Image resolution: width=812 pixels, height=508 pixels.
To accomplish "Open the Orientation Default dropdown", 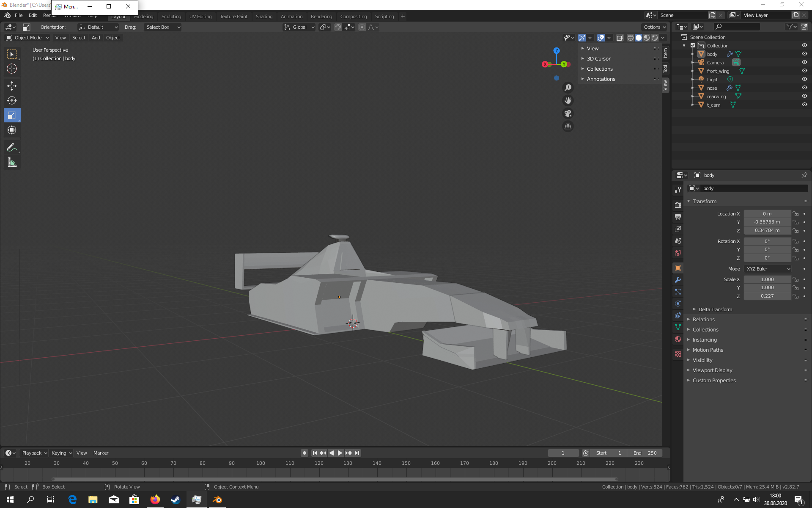I will tap(98, 27).
